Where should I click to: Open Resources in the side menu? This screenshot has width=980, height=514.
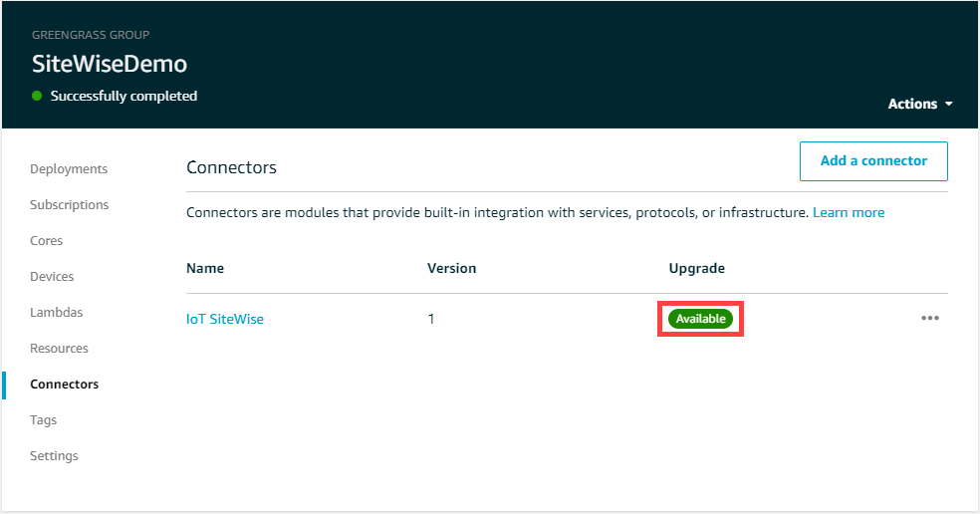[59, 348]
